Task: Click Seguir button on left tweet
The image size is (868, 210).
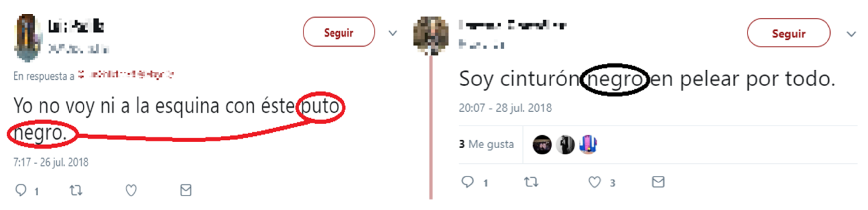Action: pyautogui.click(x=339, y=32)
